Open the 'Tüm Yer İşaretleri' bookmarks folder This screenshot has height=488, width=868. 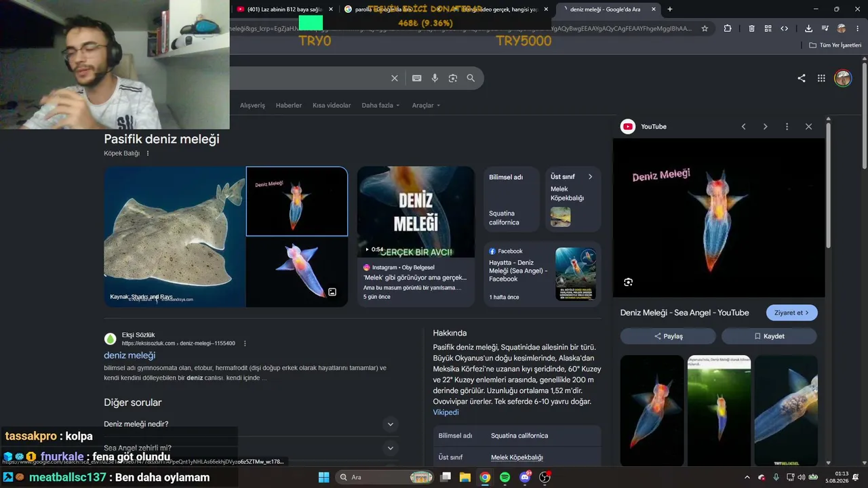(x=835, y=45)
